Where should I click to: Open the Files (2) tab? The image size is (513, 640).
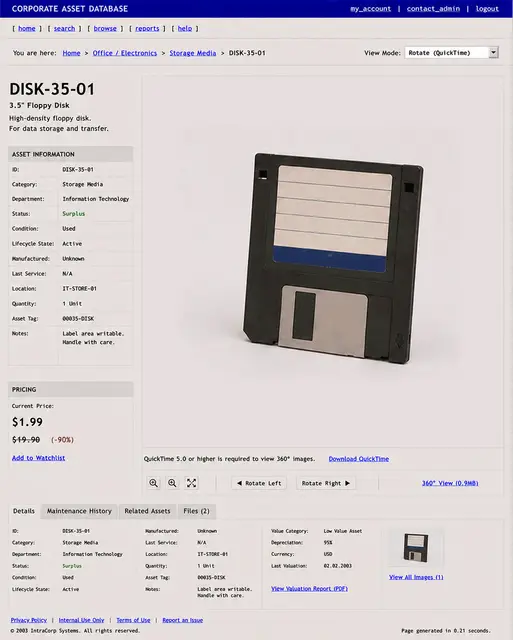click(196, 511)
